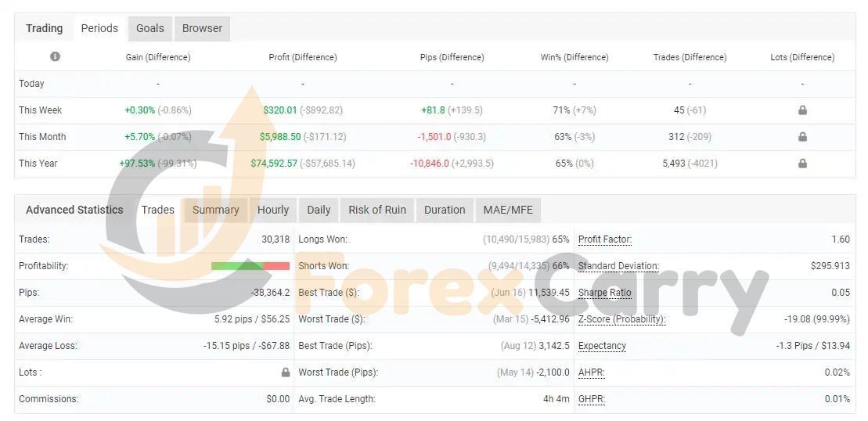This screenshot has width=868, height=421.
Task: Click the total pips value -38,364.2
Action: tap(270, 293)
